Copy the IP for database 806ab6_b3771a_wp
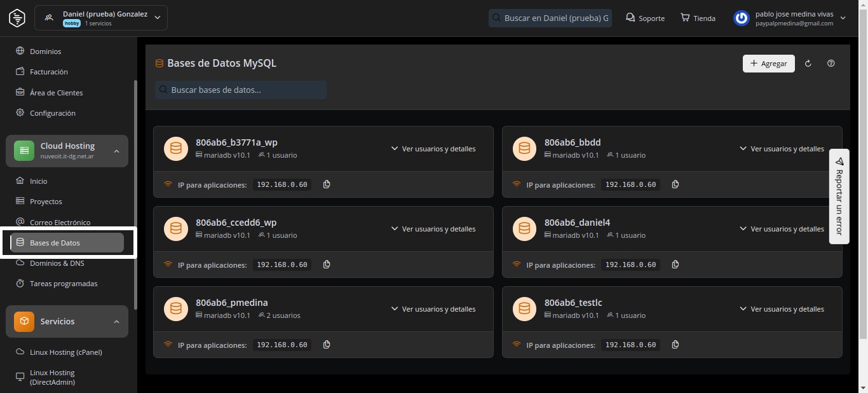Image resolution: width=868 pixels, height=393 pixels. pyautogui.click(x=327, y=184)
